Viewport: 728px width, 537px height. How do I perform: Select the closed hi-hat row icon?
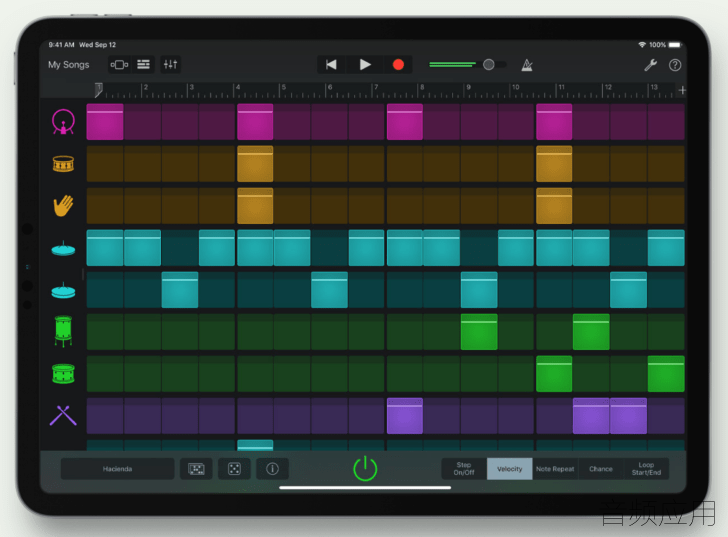click(x=63, y=249)
